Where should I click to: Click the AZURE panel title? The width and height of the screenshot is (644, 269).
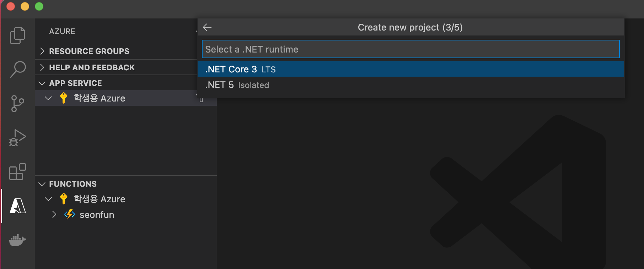[62, 31]
